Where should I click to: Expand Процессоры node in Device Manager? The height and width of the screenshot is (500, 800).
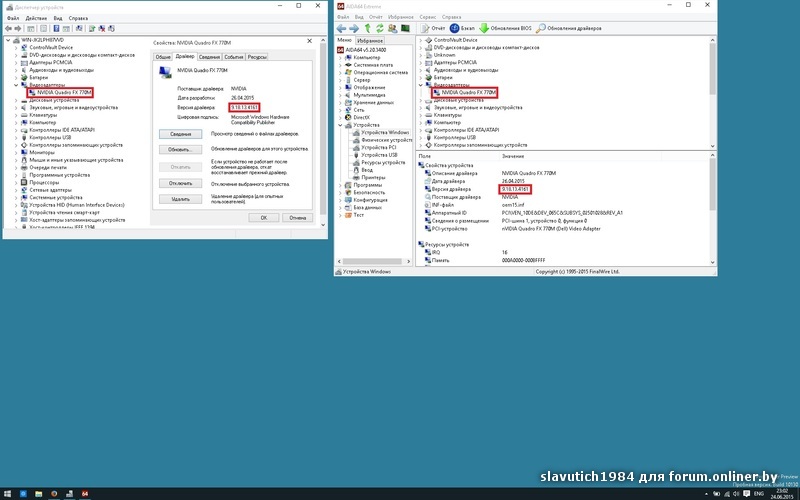[16, 182]
